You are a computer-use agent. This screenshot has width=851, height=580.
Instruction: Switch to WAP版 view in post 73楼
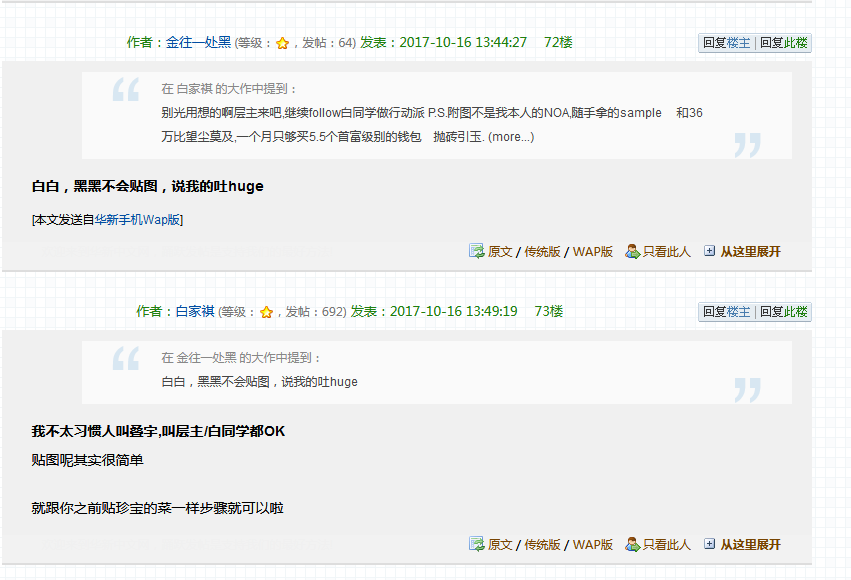click(x=593, y=545)
